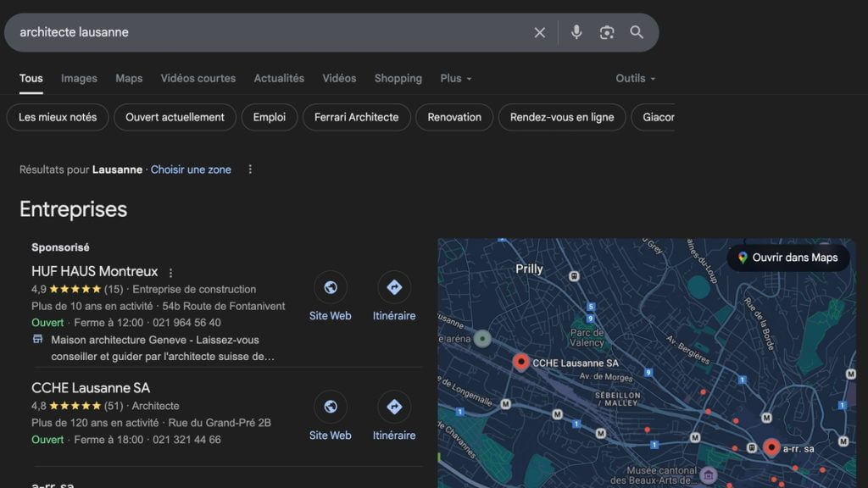
Task: Apply the 'Ouvert actuellement' filter chip
Action: (x=175, y=117)
